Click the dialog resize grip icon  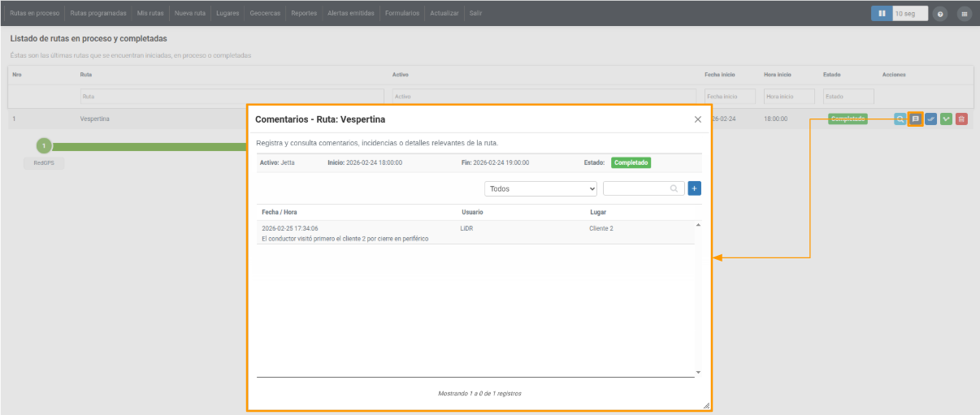(x=706, y=404)
